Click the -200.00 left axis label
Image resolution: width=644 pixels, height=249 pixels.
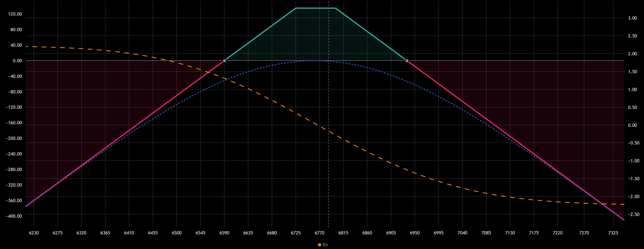[x=14, y=138]
